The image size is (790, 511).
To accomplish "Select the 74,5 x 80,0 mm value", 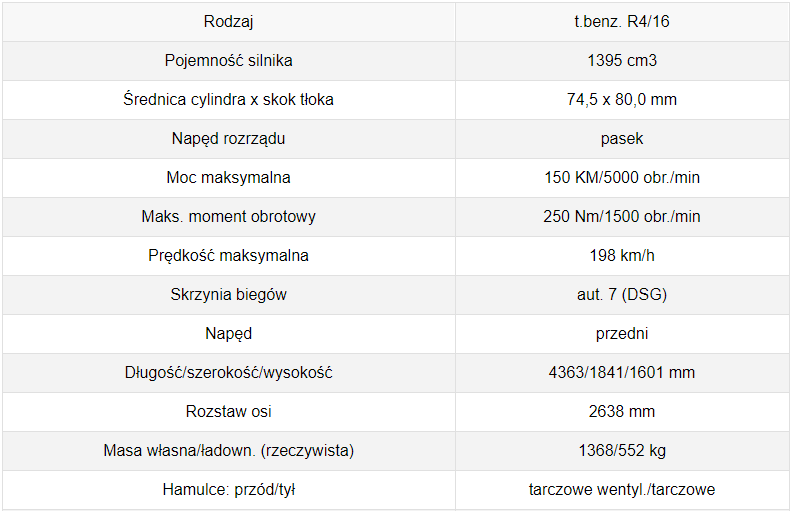I will 622,99.
